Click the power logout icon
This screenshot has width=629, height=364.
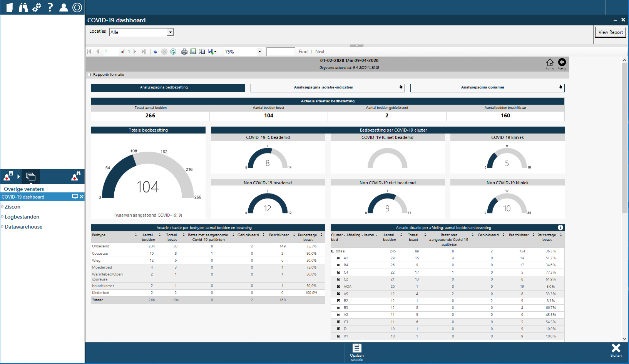point(77,7)
